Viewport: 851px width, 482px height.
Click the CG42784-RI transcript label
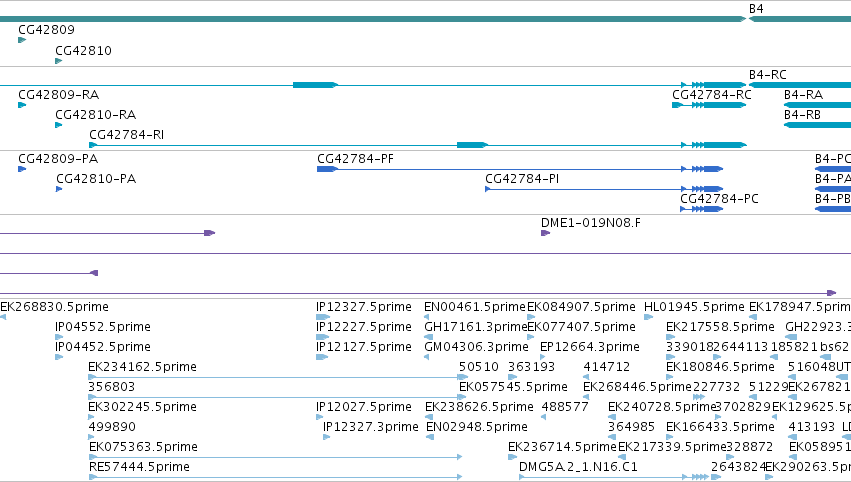pos(126,135)
